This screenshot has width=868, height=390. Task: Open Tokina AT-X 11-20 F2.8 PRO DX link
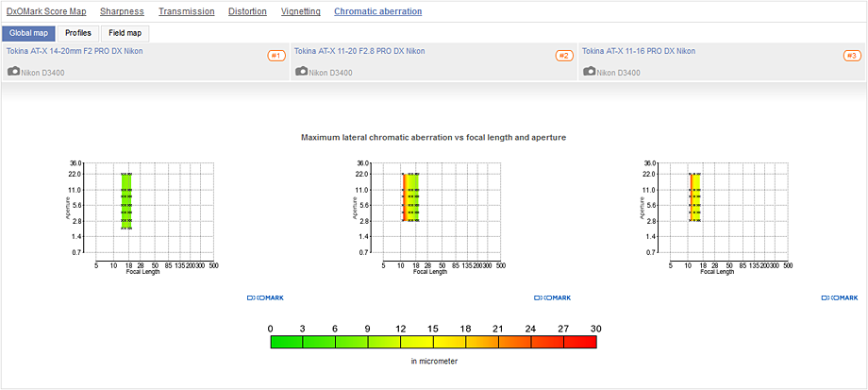359,51
